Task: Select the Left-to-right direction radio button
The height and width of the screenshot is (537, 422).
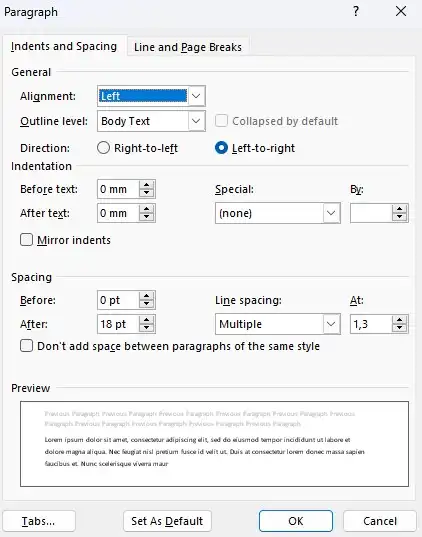Action: coord(221,148)
